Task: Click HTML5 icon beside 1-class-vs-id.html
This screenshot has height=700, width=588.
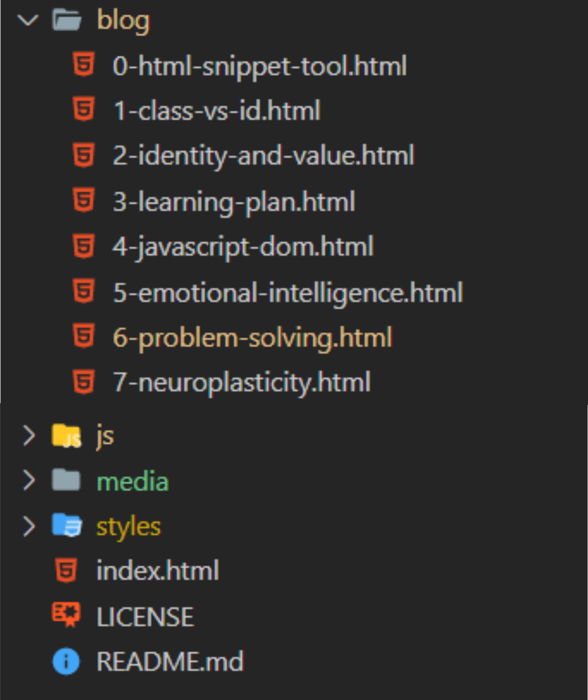Action: [84, 109]
